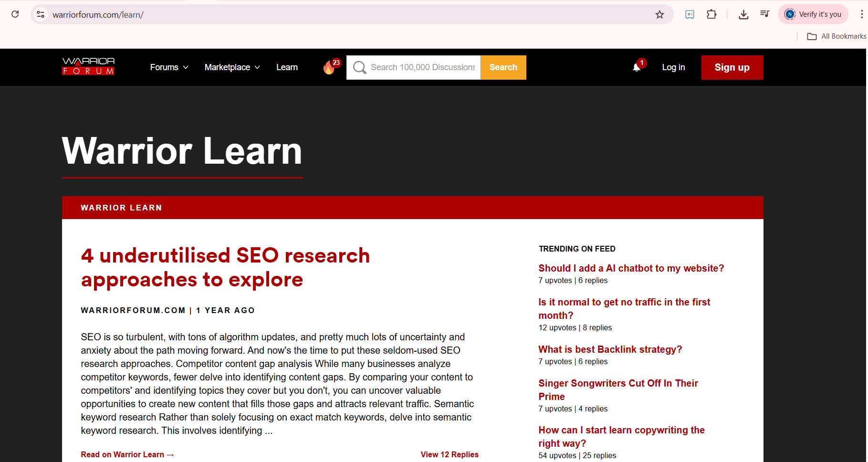868x462 pixels.
Task: Click the TRENDING ON FEED heading
Action: point(577,249)
